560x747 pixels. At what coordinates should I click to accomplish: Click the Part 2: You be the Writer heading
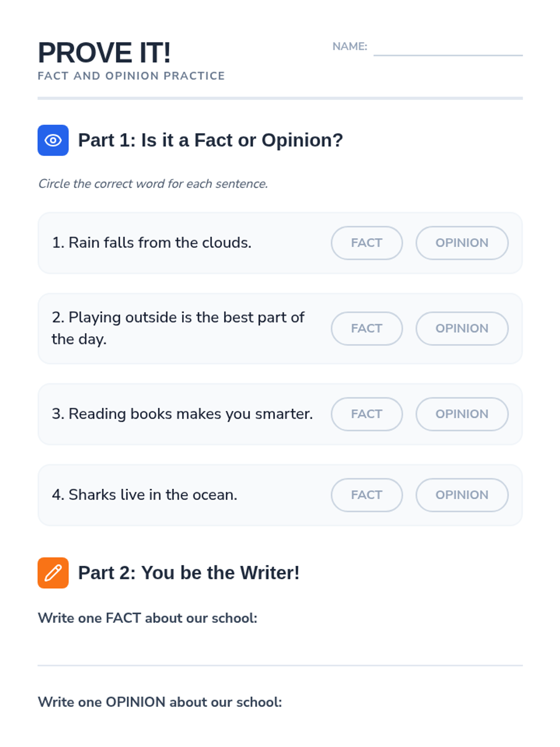pos(189,573)
